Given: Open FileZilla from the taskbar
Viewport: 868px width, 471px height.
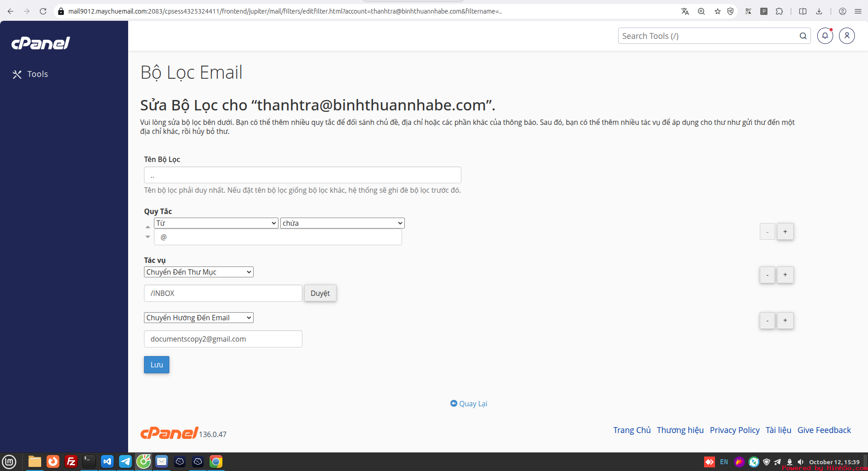Looking at the screenshot, I should (71, 461).
